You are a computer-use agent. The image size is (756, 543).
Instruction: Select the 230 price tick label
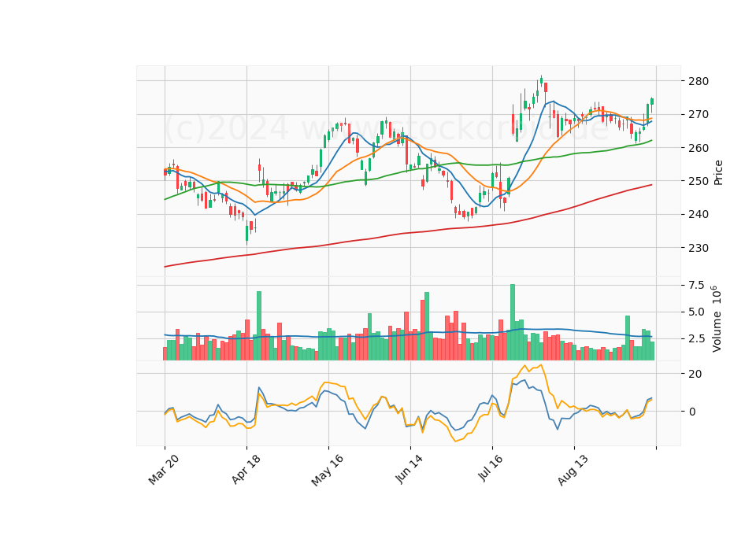(x=699, y=248)
